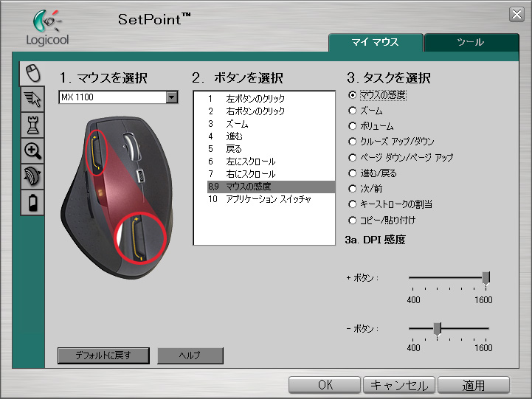Click the - ボタン DPI slider handle
The width and height of the screenshot is (532, 399).
point(438,329)
